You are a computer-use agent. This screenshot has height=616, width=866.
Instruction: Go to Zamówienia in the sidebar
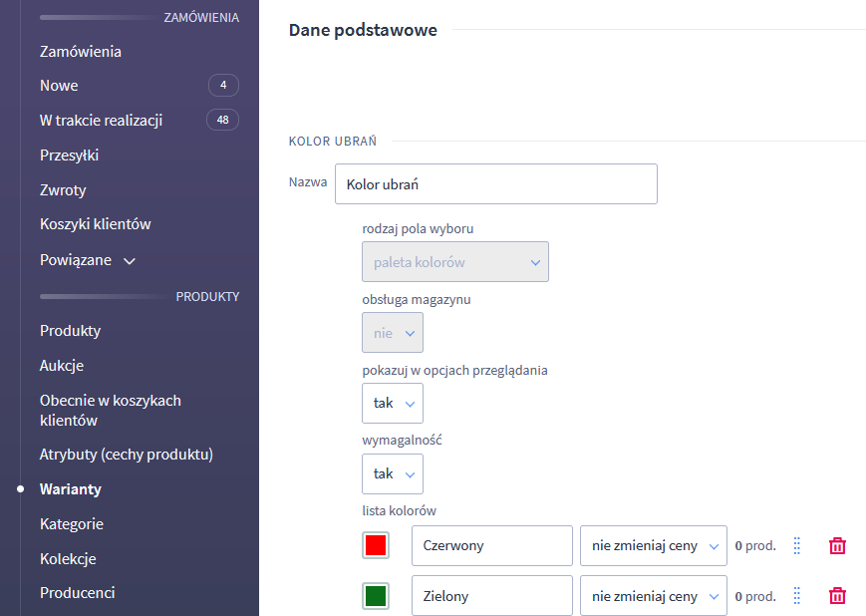81,52
